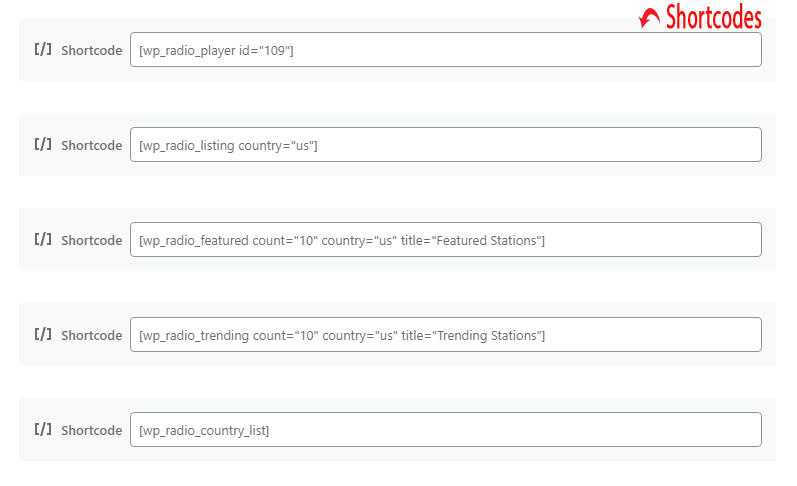Click the shortcode icon beside wp_radio_trending
Viewport: 797px width, 486px height.
[42, 334]
